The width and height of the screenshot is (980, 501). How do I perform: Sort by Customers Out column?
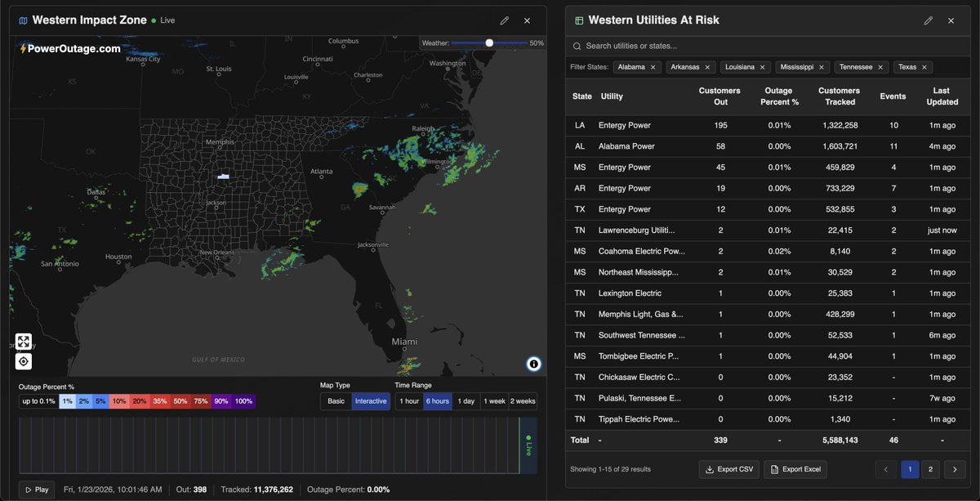pos(719,96)
